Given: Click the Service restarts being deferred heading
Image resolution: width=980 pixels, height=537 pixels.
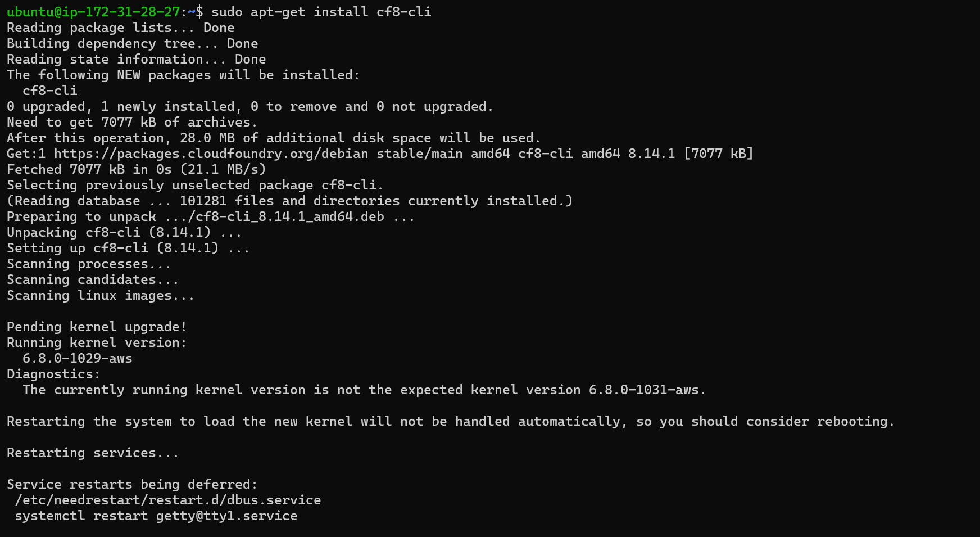Looking at the screenshot, I should click(132, 484).
